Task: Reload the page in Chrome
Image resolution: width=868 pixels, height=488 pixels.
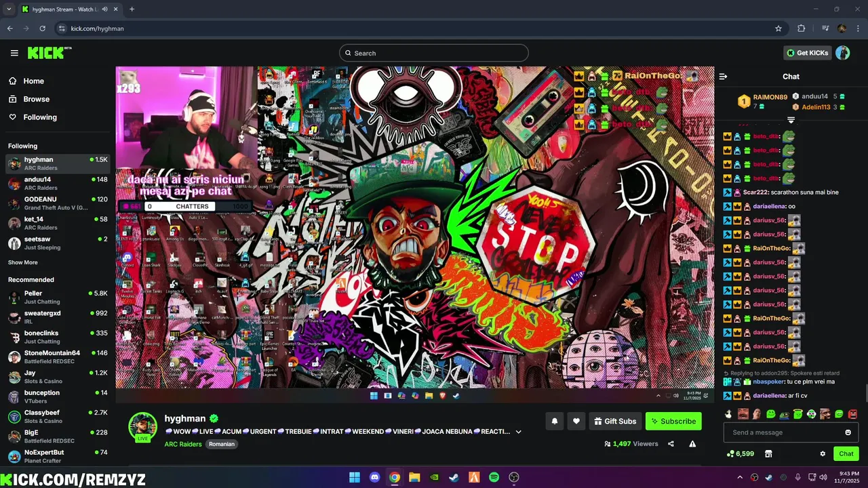Action: (x=42, y=28)
